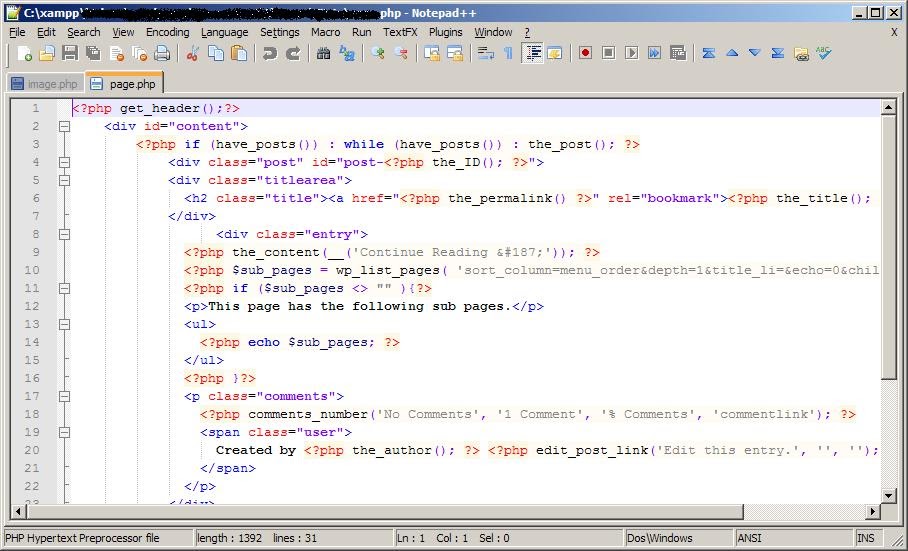Collapse titlearea div fold on line 5
This screenshot has width=908, height=551.
[64, 180]
